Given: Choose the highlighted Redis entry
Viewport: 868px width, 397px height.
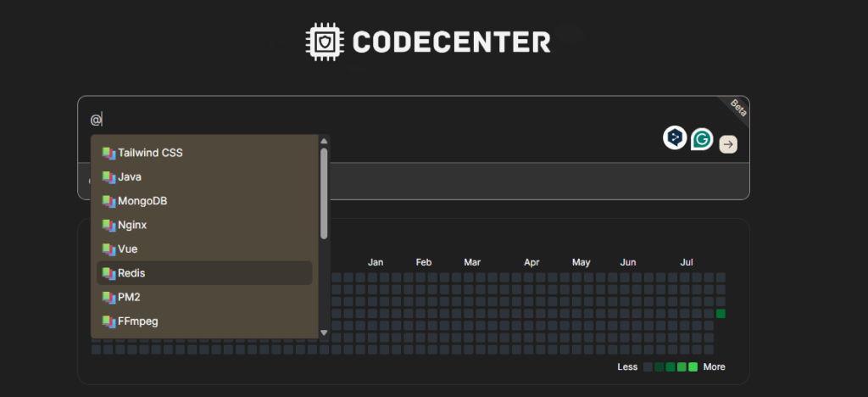Looking at the screenshot, I should (x=204, y=273).
